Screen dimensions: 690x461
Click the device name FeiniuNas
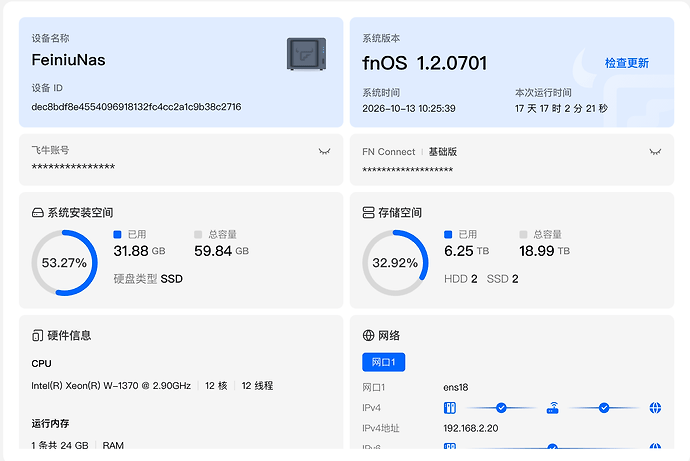click(68, 60)
